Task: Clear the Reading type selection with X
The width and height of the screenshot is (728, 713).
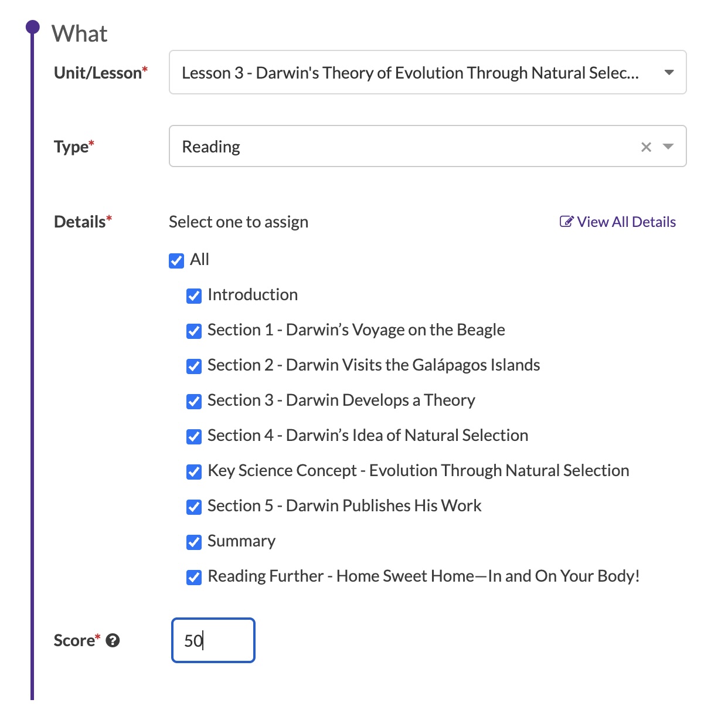Action: pos(646,147)
